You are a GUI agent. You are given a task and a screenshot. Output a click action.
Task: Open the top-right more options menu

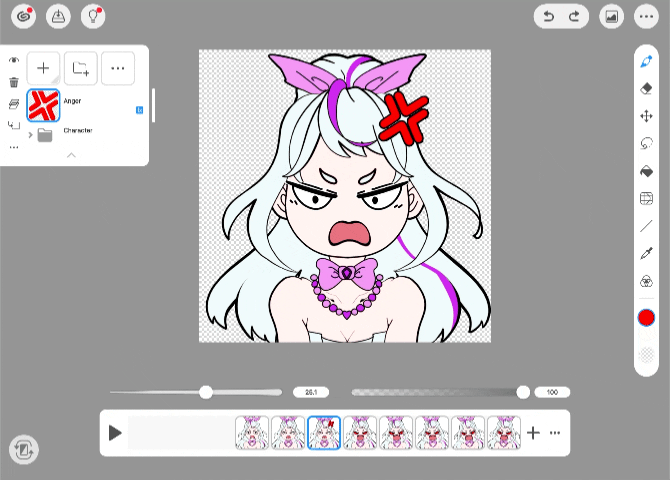646,17
